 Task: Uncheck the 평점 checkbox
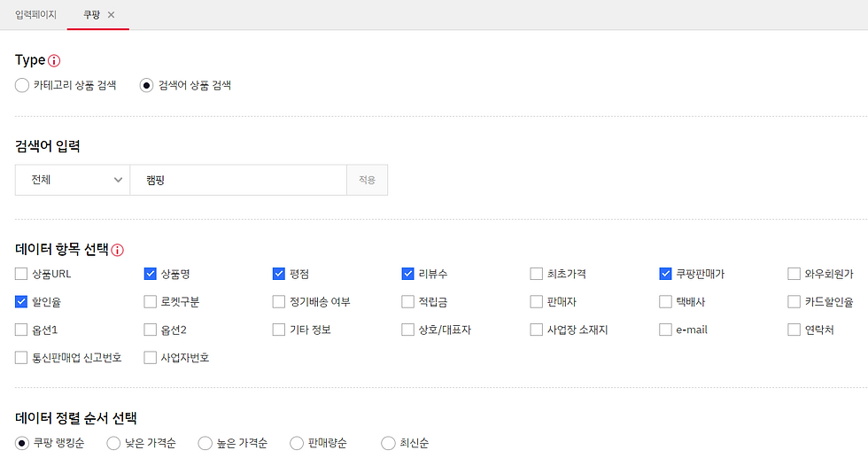tap(278, 274)
